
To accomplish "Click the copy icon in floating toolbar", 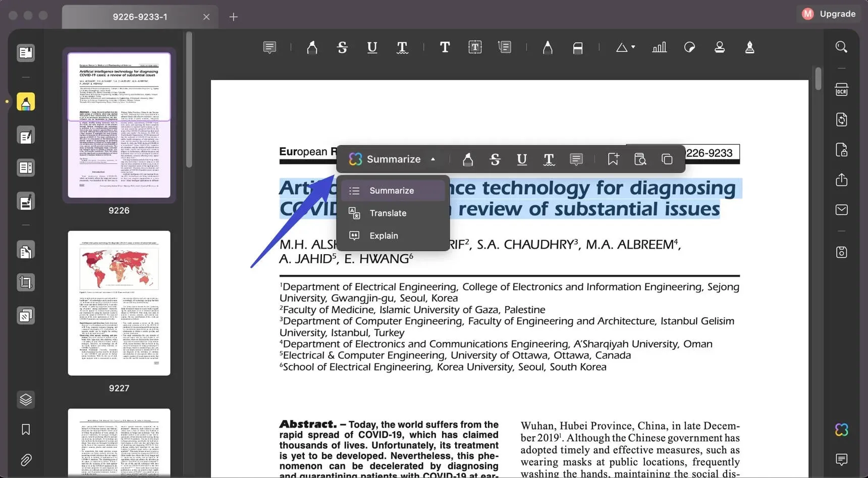I will tap(667, 159).
